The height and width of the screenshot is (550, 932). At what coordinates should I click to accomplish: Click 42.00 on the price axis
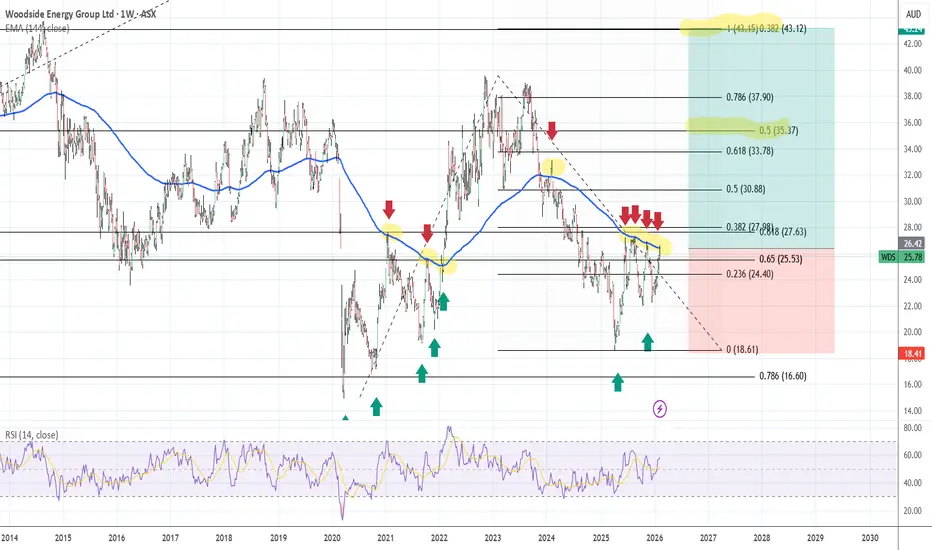[x=913, y=44]
